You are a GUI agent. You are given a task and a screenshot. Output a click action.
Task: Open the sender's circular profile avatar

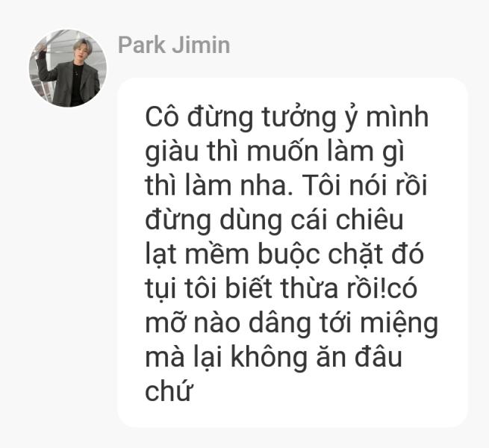click(x=68, y=68)
